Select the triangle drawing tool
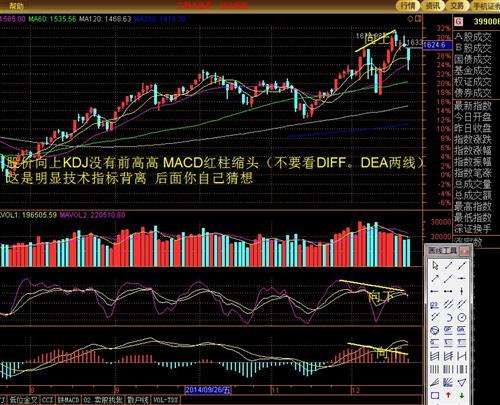 pyautogui.click(x=462, y=382)
